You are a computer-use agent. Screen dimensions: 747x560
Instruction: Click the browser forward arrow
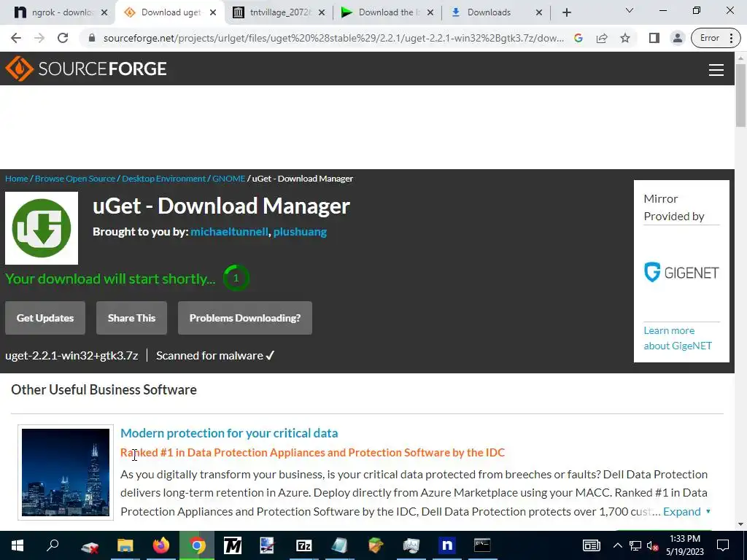(x=39, y=38)
